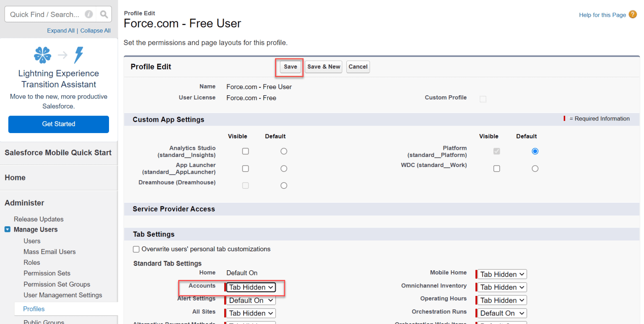Image resolution: width=644 pixels, height=324 pixels.
Task: Select WDC Default radio button
Action: (x=535, y=168)
